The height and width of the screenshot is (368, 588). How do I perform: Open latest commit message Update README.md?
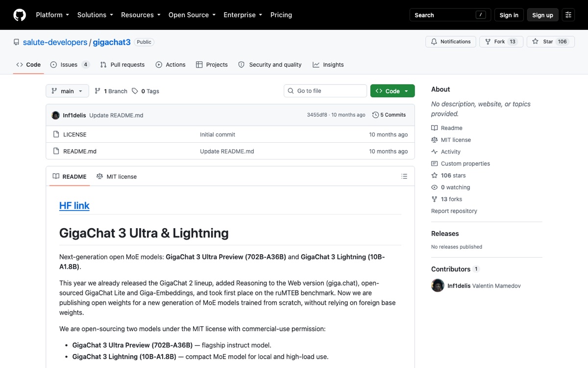[x=116, y=115]
